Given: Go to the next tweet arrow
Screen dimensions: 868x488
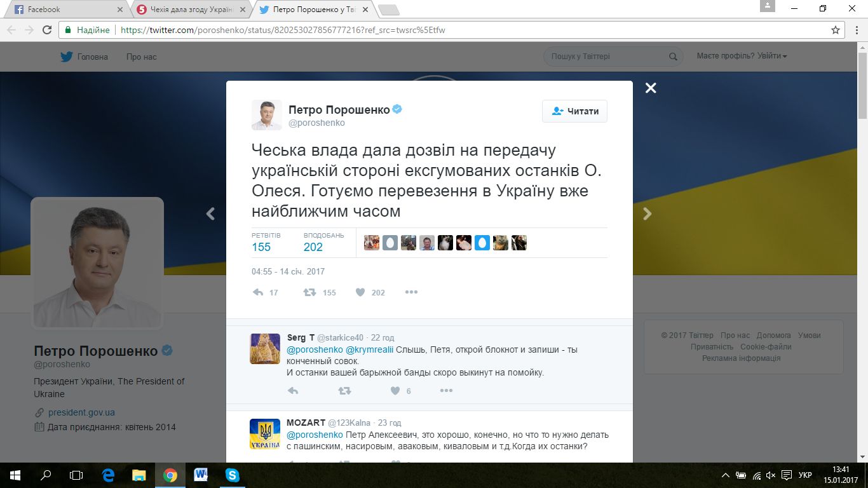Looking at the screenshot, I should pyautogui.click(x=648, y=214).
